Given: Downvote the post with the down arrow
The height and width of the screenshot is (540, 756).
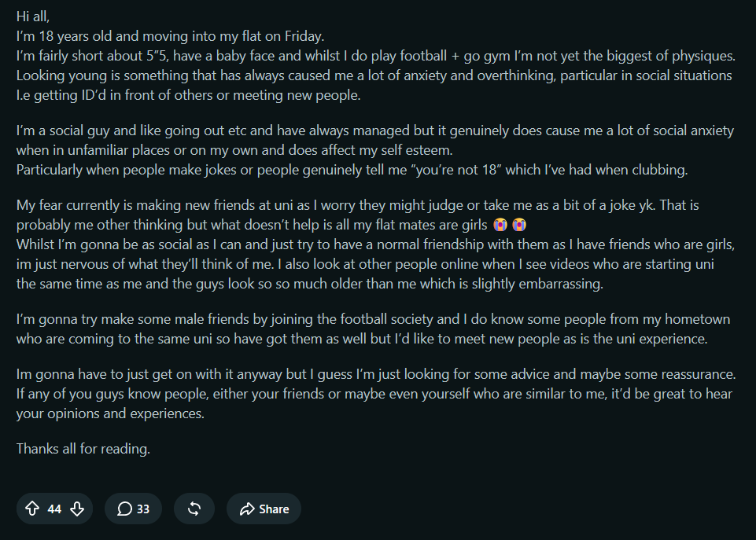Looking at the screenshot, I should click(77, 509).
